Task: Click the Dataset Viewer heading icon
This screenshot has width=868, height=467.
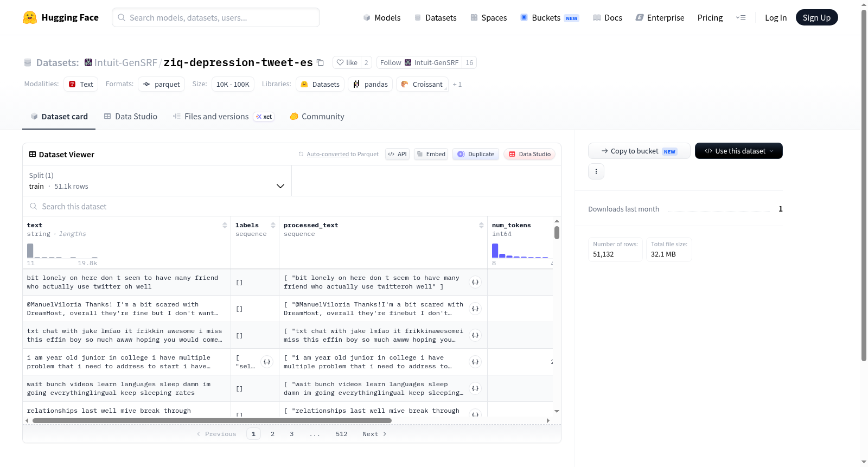Action: [x=33, y=155]
